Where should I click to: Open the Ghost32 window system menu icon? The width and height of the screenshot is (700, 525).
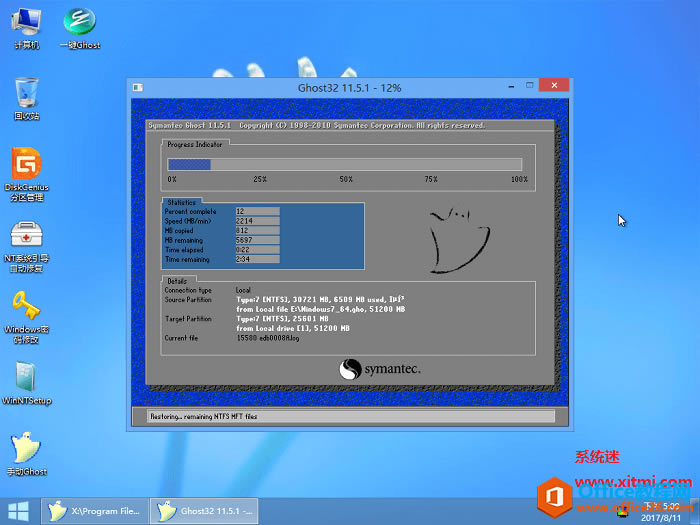tap(138, 88)
